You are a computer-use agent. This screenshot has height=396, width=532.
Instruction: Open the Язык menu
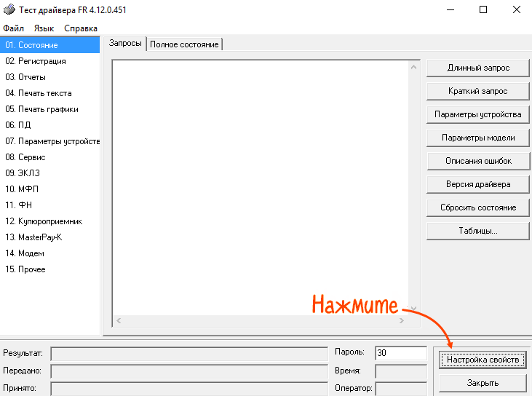tap(44, 28)
